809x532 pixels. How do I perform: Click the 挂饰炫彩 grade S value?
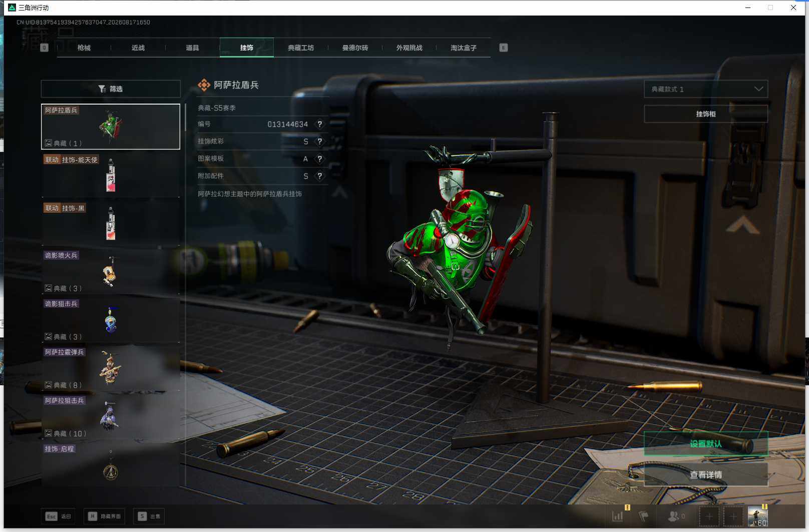306,142
